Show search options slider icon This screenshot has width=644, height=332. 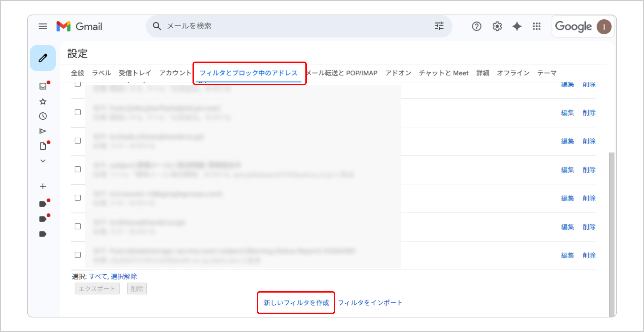(439, 26)
